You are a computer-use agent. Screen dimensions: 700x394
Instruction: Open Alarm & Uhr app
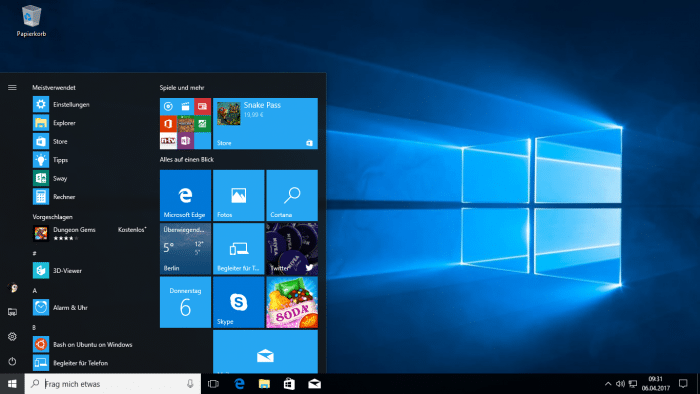pyautogui.click(x=89, y=307)
